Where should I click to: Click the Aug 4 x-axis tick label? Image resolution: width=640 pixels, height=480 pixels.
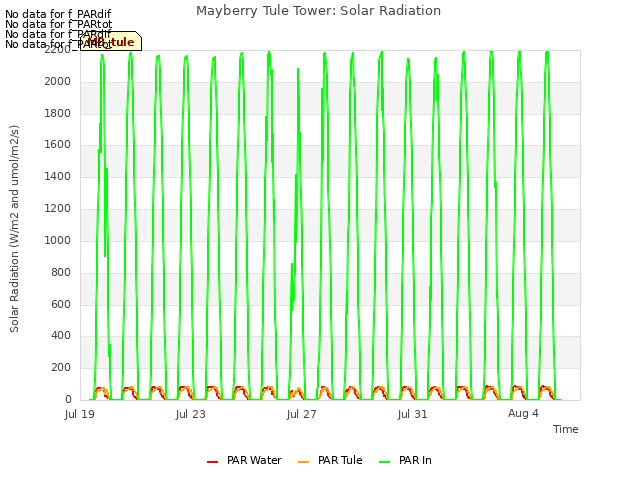point(523,414)
